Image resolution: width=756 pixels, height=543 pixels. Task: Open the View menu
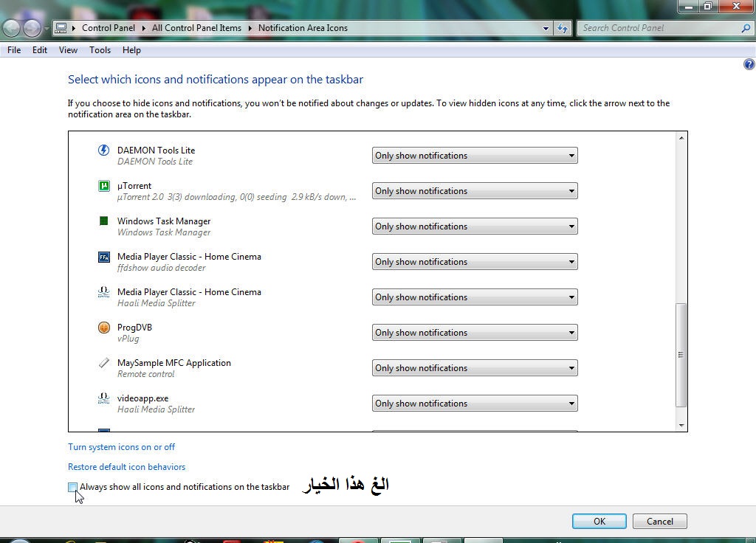pyautogui.click(x=68, y=50)
